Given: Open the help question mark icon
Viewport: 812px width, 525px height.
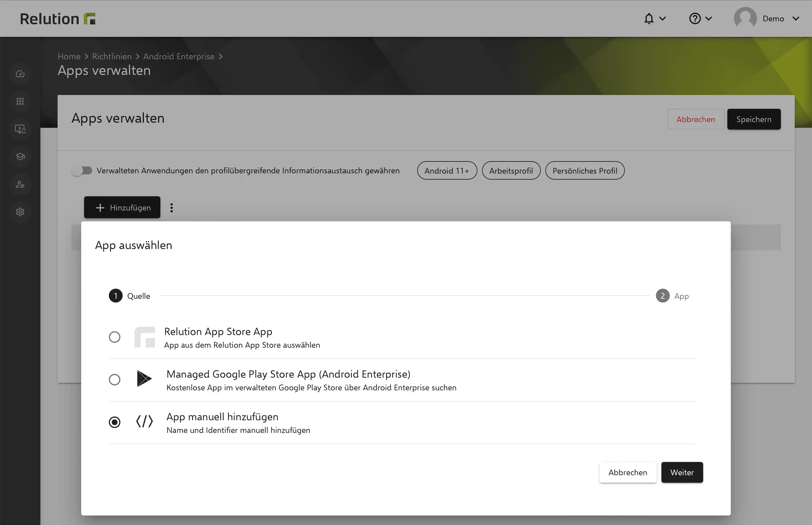Looking at the screenshot, I should click(695, 18).
